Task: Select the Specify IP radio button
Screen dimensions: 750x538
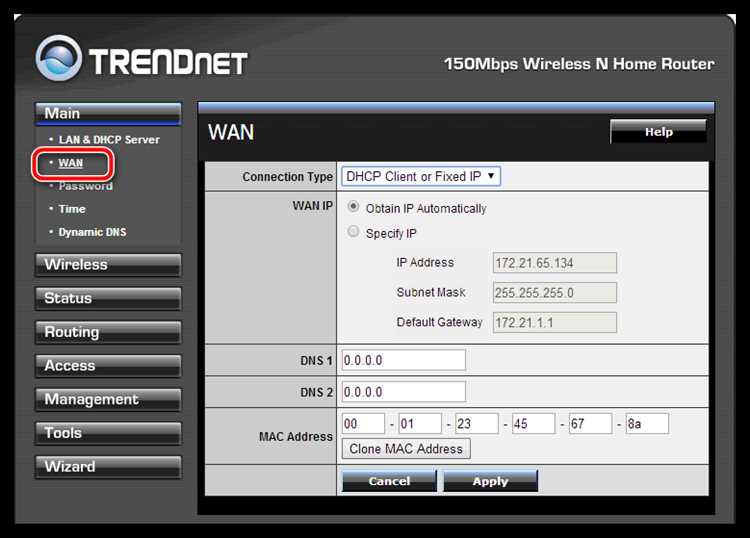Action: coord(353,231)
